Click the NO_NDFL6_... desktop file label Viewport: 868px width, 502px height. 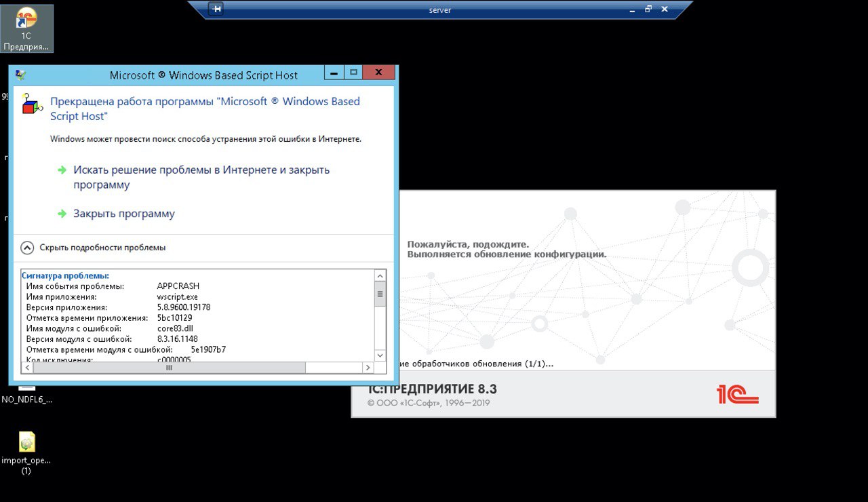point(27,400)
